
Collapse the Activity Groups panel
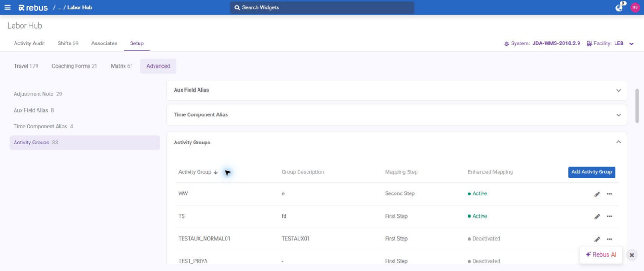tap(618, 142)
